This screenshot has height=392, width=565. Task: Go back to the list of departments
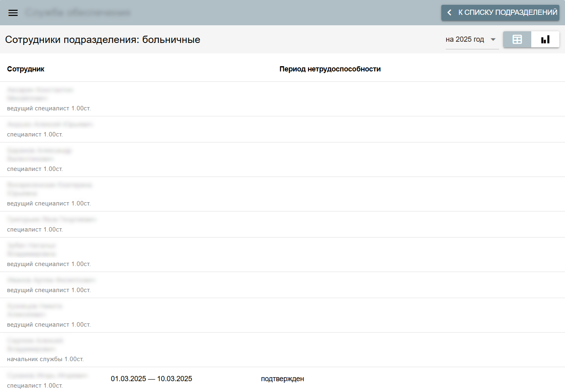point(500,13)
